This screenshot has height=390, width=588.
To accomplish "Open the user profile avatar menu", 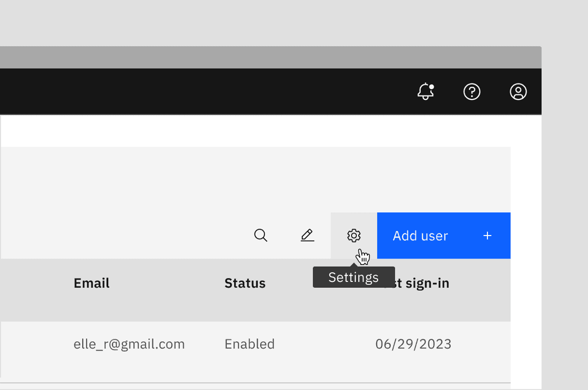I will (x=518, y=92).
